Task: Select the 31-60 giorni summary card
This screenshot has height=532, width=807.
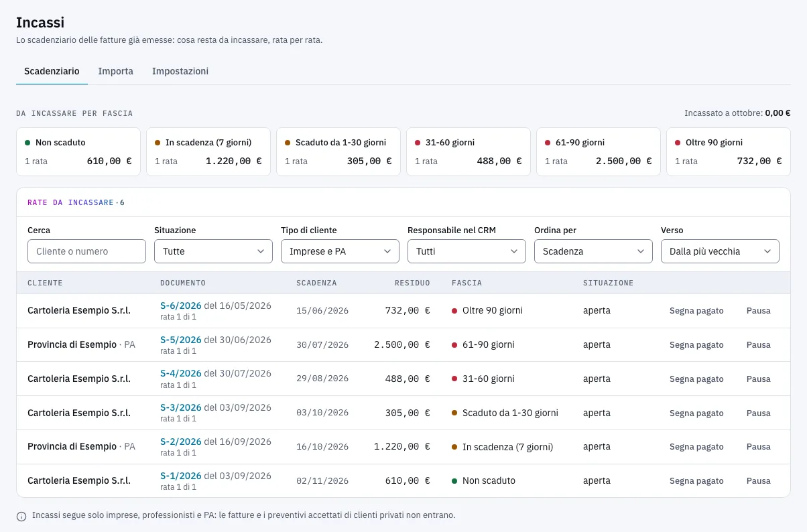Action: click(469, 152)
